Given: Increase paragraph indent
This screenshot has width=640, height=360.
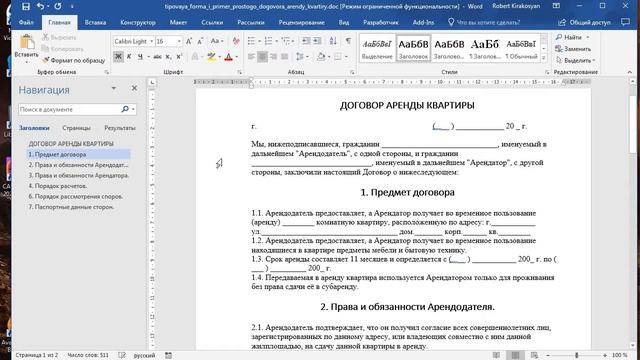Looking at the screenshot, I should [317, 41].
